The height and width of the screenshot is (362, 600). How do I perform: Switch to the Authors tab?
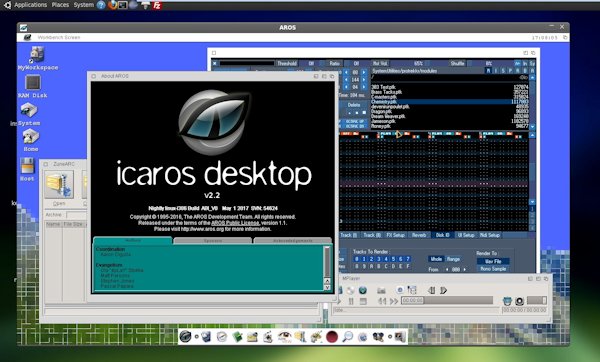pos(133,240)
